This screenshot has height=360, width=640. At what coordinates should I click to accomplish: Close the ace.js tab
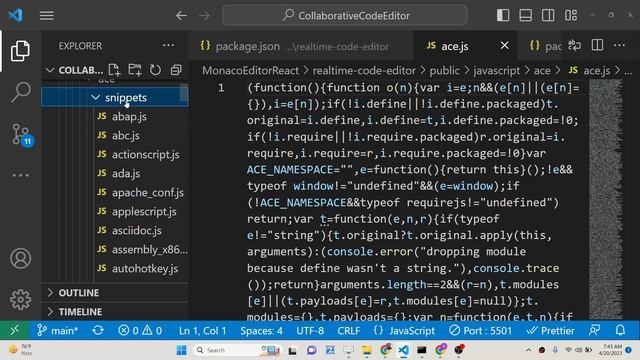(x=504, y=45)
